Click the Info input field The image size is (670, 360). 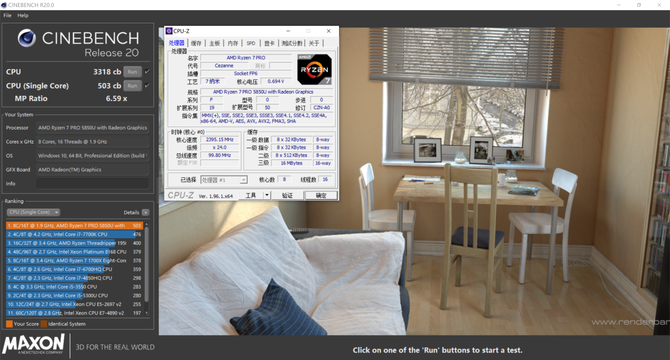tap(92, 184)
